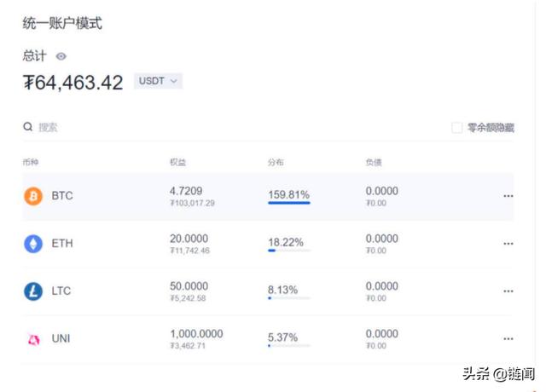Select the UNI coin name
The width and height of the screenshot is (546, 392).
pyautogui.click(x=61, y=339)
